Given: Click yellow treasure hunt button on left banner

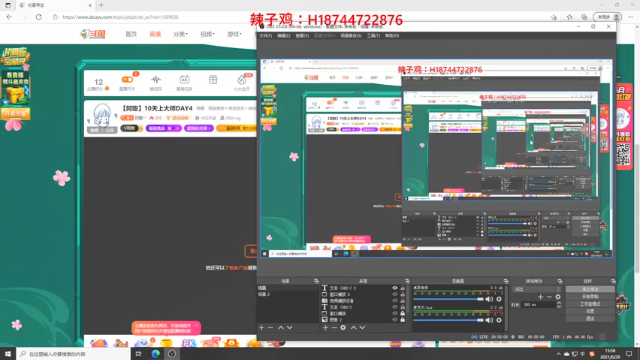Looking at the screenshot, I should pyautogui.click(x=16, y=113).
